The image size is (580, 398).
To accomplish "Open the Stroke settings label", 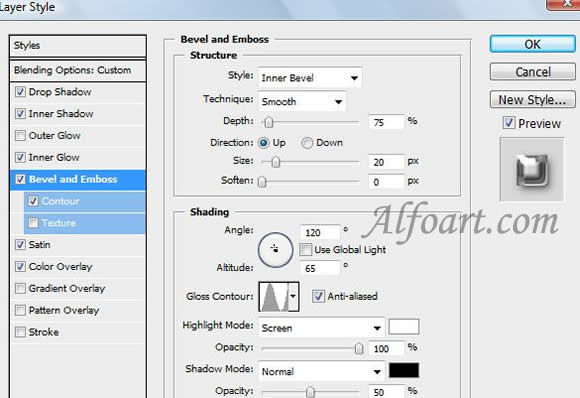I will [x=44, y=332].
